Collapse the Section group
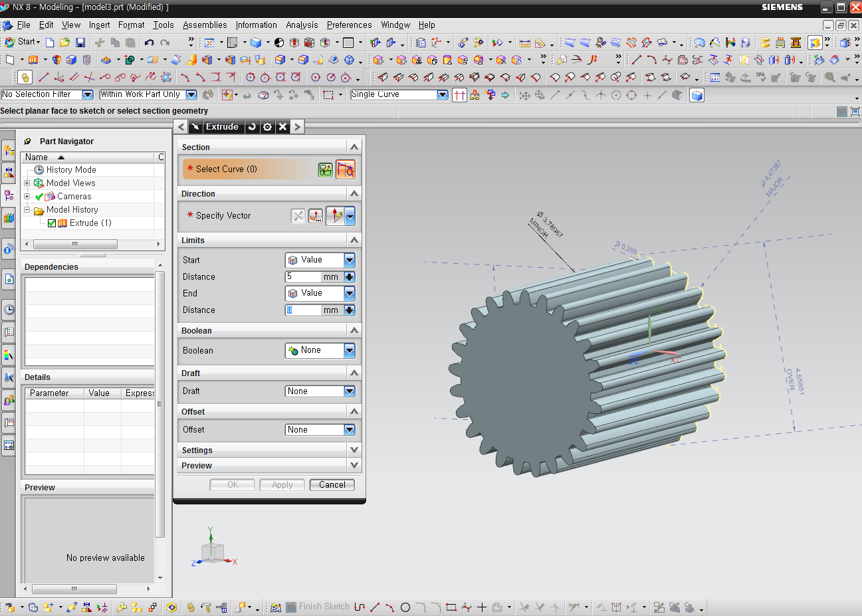 [354, 147]
